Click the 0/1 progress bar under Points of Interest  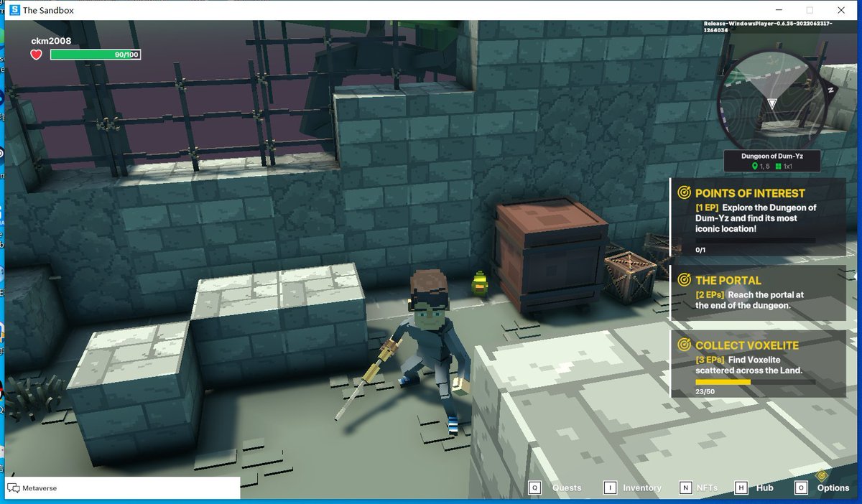point(755,241)
